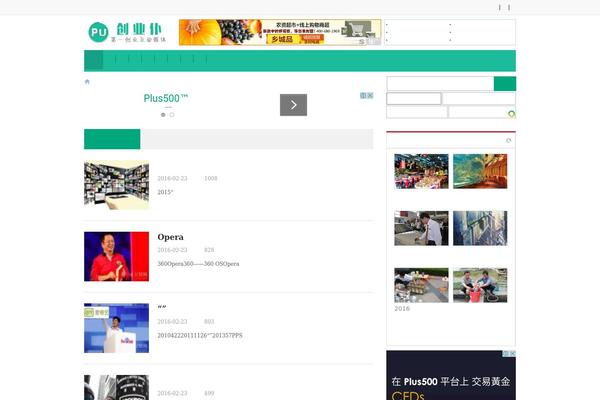The width and height of the screenshot is (600, 400).
Task: Click the 2016 caption under sidebar thumbnails
Action: [x=402, y=309]
